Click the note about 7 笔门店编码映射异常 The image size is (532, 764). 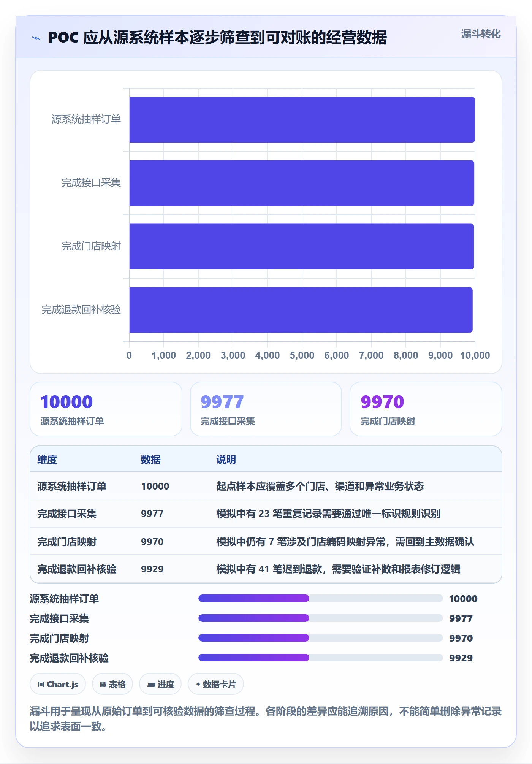point(345,542)
